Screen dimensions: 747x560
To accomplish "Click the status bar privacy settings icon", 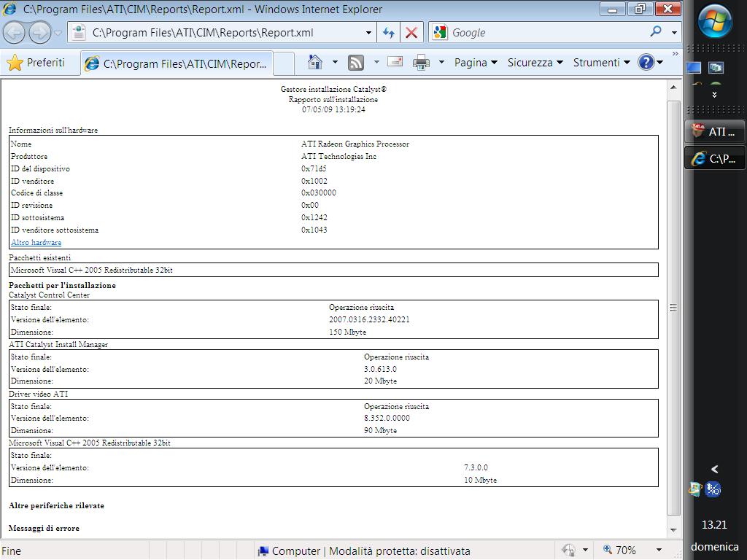I will point(568,551).
